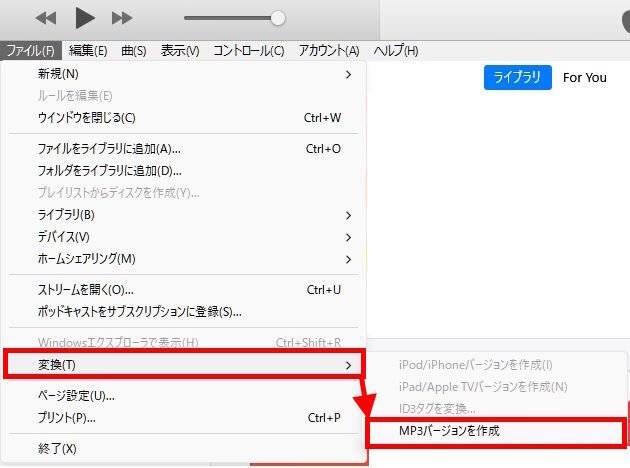Select フォルダをライブラリに追加(D)...

(184, 171)
